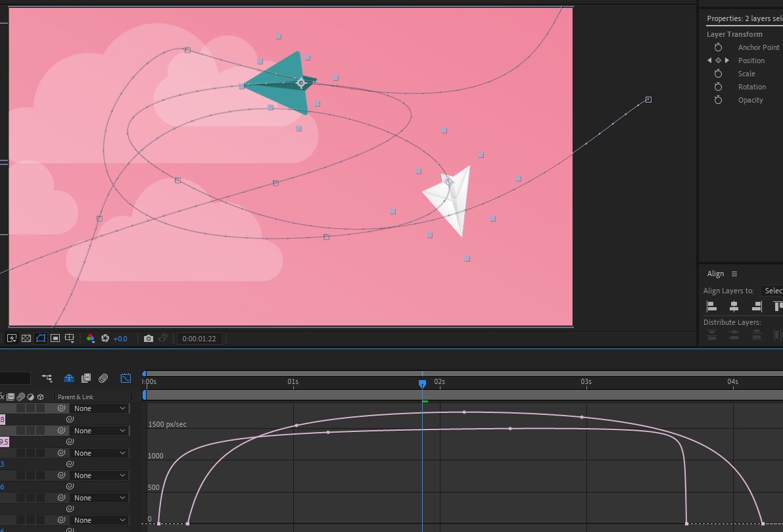Viewport: 783px width, 532px height.
Task: Go to the previous Position keyframe
Action: point(709,60)
